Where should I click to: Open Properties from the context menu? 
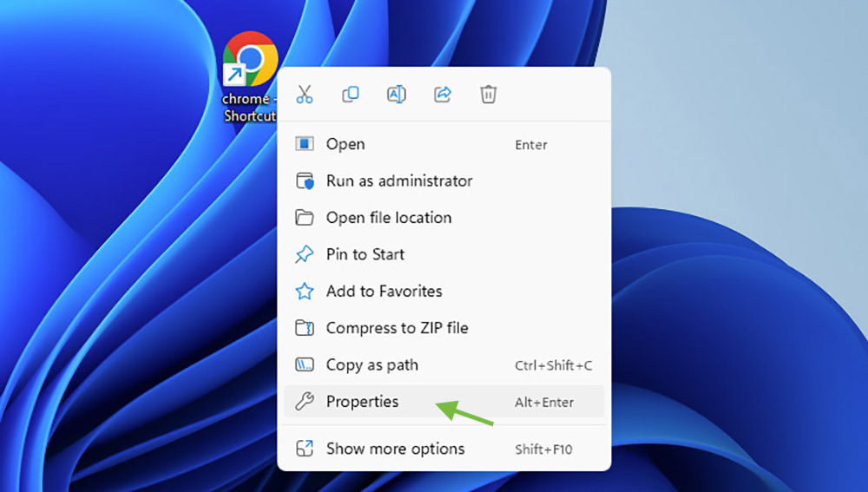pyautogui.click(x=444, y=402)
